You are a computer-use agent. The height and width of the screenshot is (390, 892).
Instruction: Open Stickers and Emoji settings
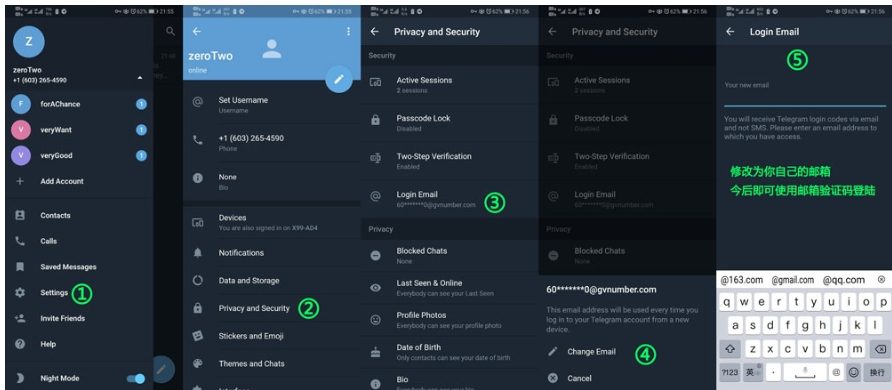[272, 336]
